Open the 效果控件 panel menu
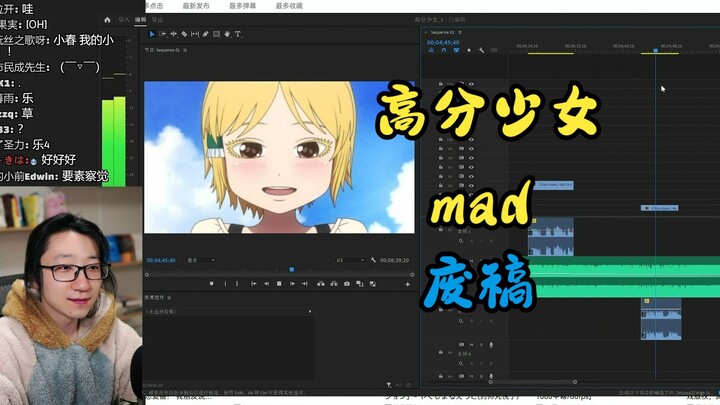The width and height of the screenshot is (720, 405). tap(169, 298)
